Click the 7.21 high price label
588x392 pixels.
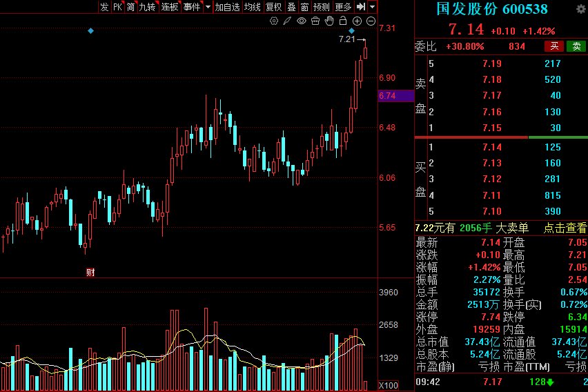click(x=346, y=39)
